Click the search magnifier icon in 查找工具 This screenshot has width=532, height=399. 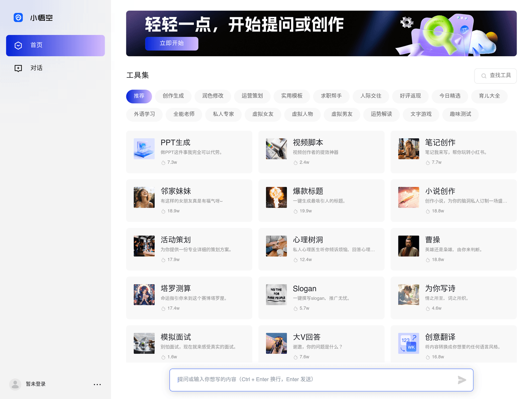484,76
